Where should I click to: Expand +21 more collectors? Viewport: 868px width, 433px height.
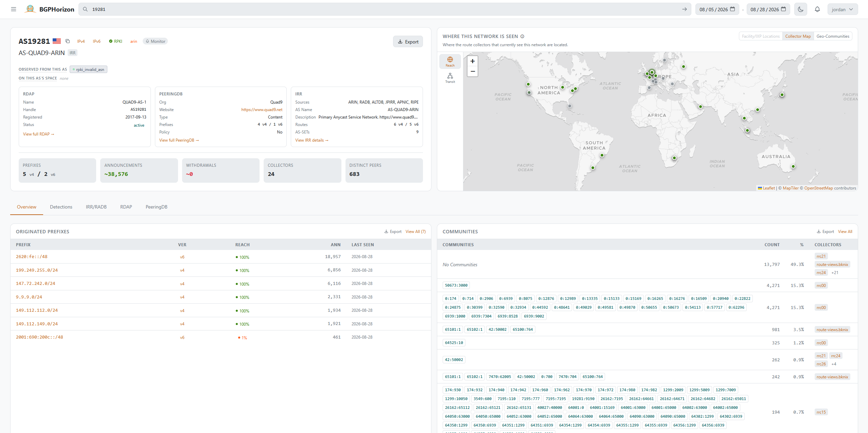[834, 273]
